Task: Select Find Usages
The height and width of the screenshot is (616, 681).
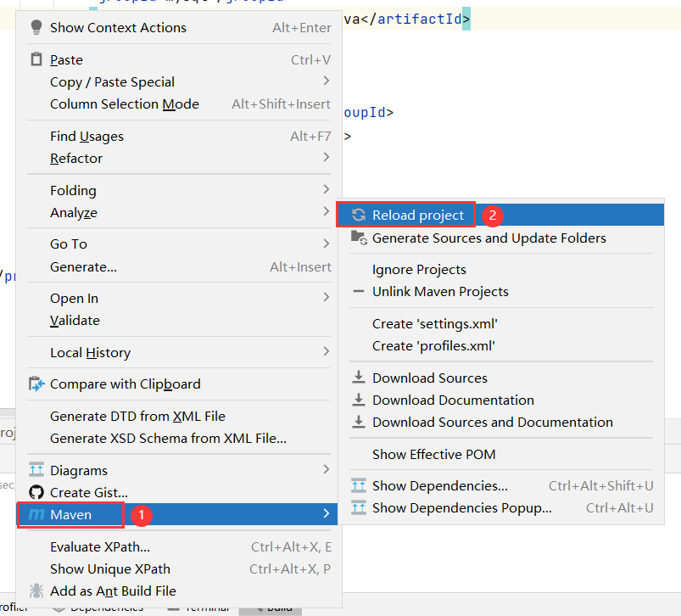Action: point(179,136)
